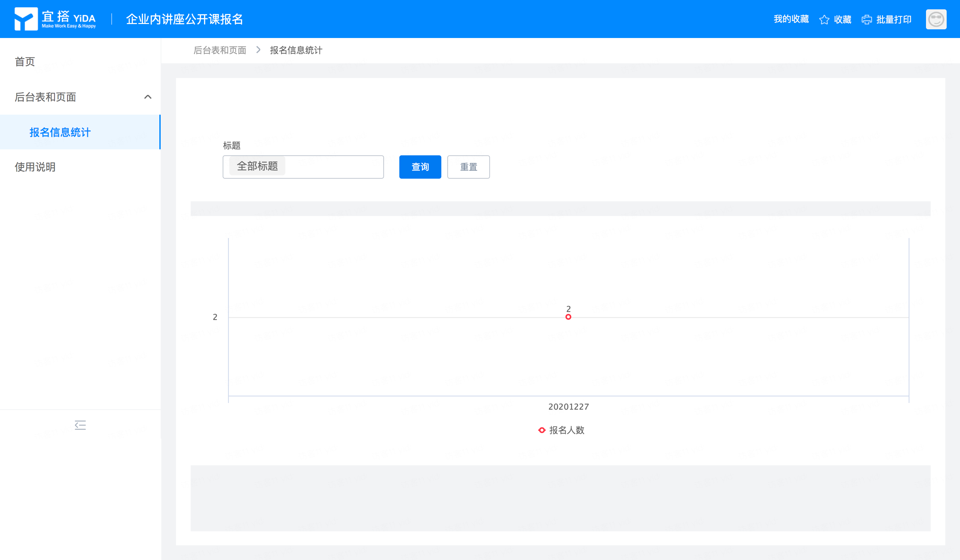Screen dimensions: 960x560
Task: Select 报名信息统计 in sidebar
Action: tap(60, 132)
